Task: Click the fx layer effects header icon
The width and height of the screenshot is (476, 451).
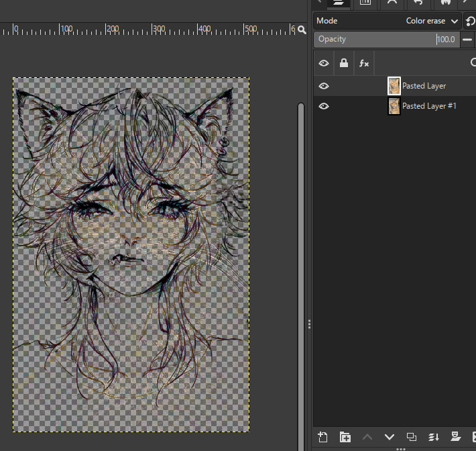Action: tap(363, 63)
